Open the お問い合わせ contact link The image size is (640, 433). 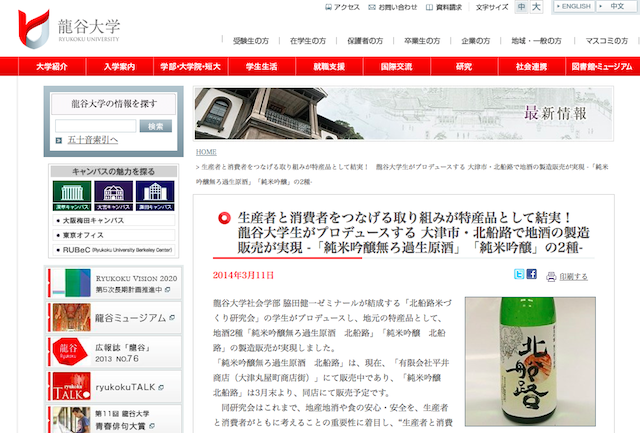click(393, 7)
